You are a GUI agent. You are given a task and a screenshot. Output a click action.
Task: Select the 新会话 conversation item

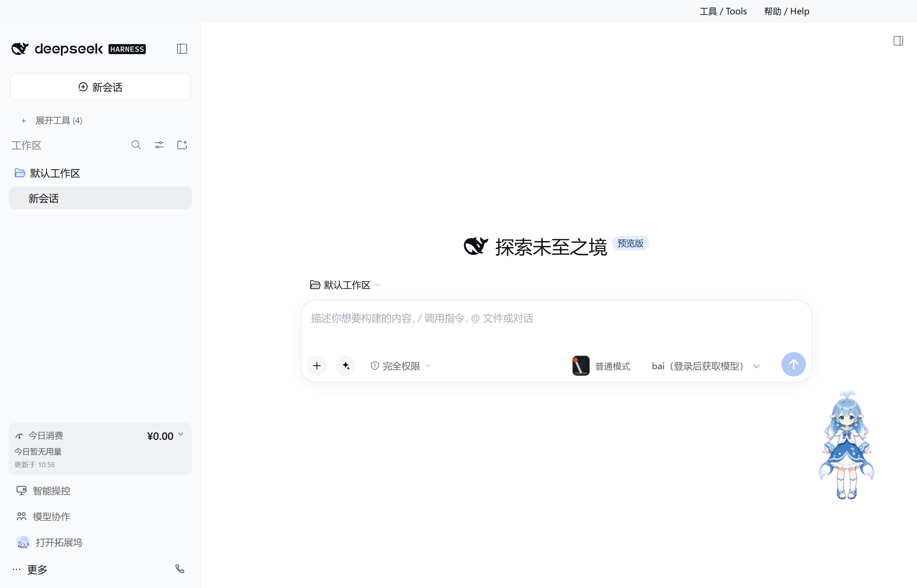[100, 198]
